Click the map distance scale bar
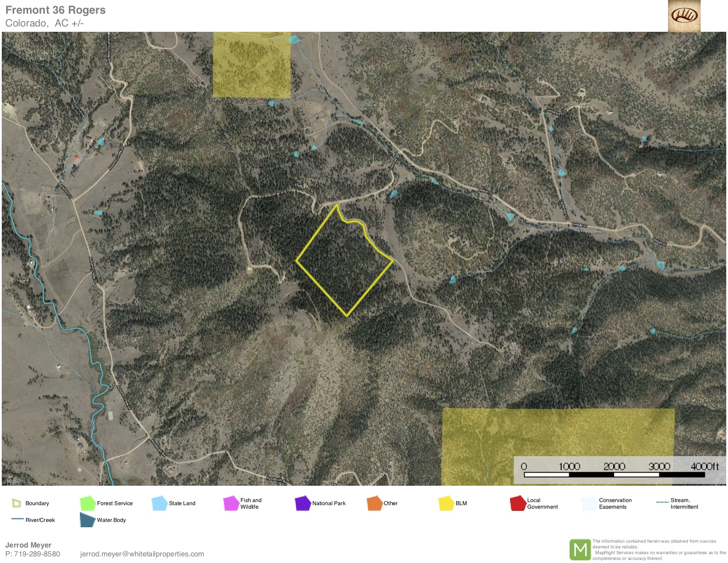728x563 pixels. pyautogui.click(x=614, y=475)
